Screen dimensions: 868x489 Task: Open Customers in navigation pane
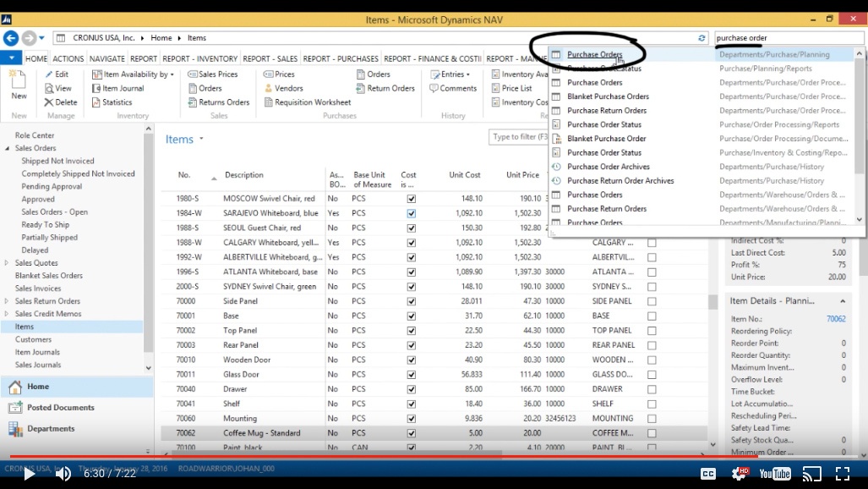33,339
